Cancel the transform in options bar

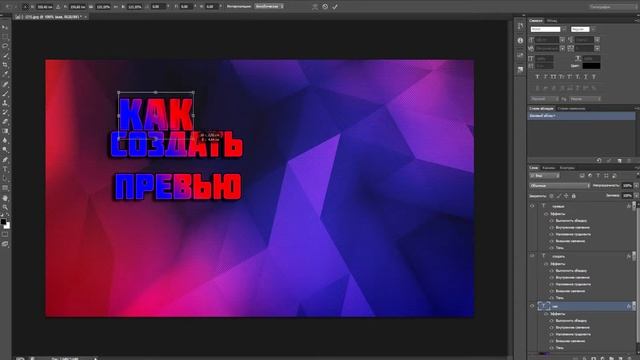[x=325, y=7]
